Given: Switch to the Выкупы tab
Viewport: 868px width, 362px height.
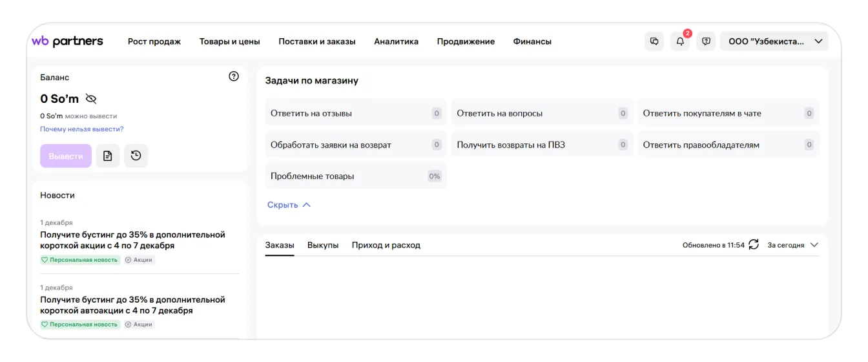Looking at the screenshot, I should click(x=323, y=245).
